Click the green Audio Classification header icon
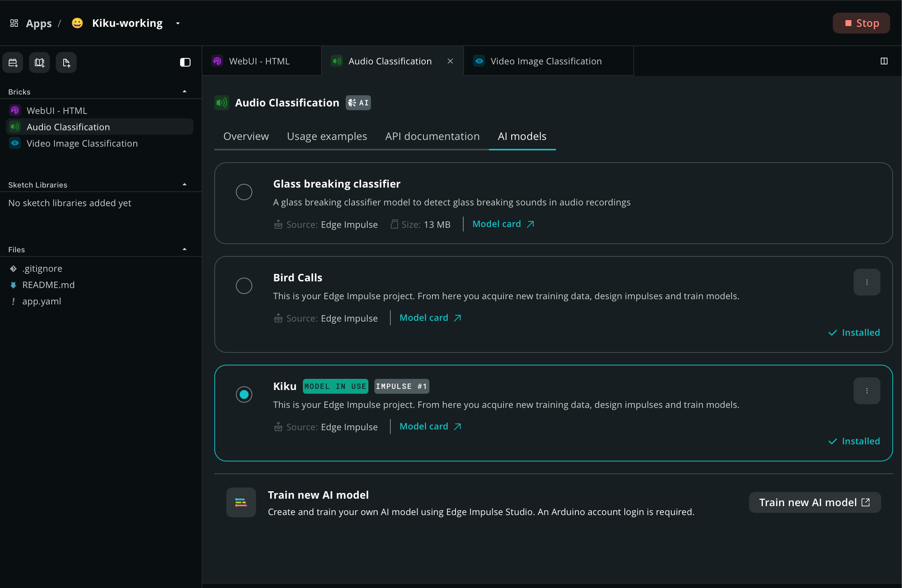The width and height of the screenshot is (902, 588). point(222,103)
